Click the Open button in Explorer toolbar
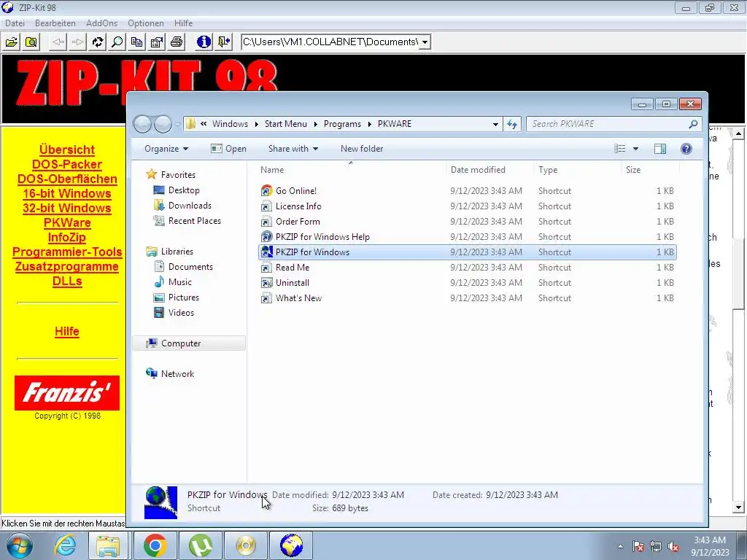 point(228,149)
